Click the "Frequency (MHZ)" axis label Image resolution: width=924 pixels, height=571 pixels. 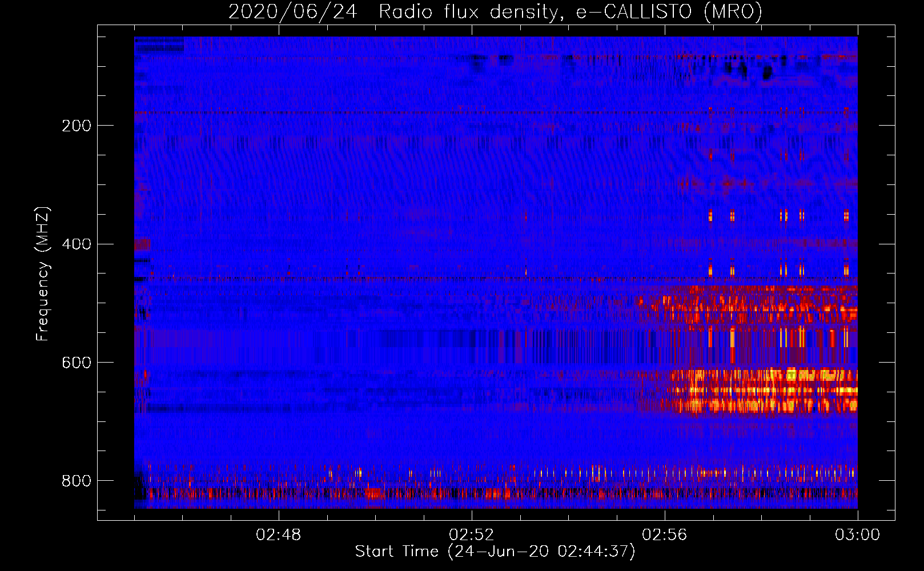coord(43,274)
